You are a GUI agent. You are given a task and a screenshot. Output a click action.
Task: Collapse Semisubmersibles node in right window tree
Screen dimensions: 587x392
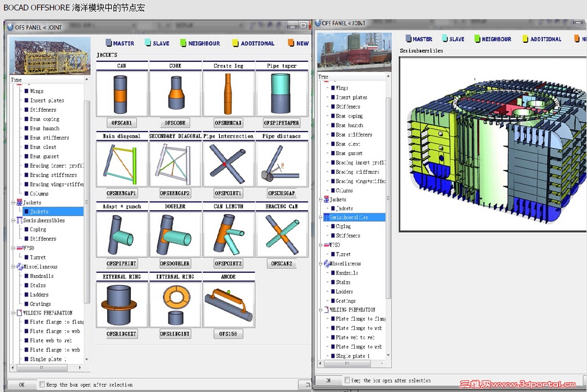pos(321,217)
